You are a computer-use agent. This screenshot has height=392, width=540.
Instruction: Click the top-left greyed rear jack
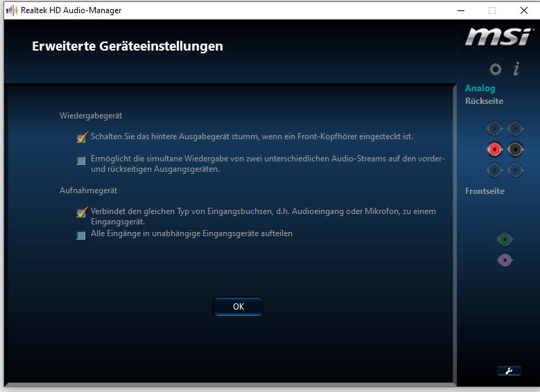494,129
